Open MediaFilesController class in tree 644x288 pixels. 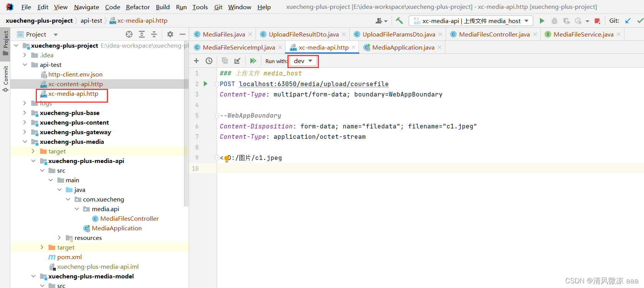coord(129,218)
